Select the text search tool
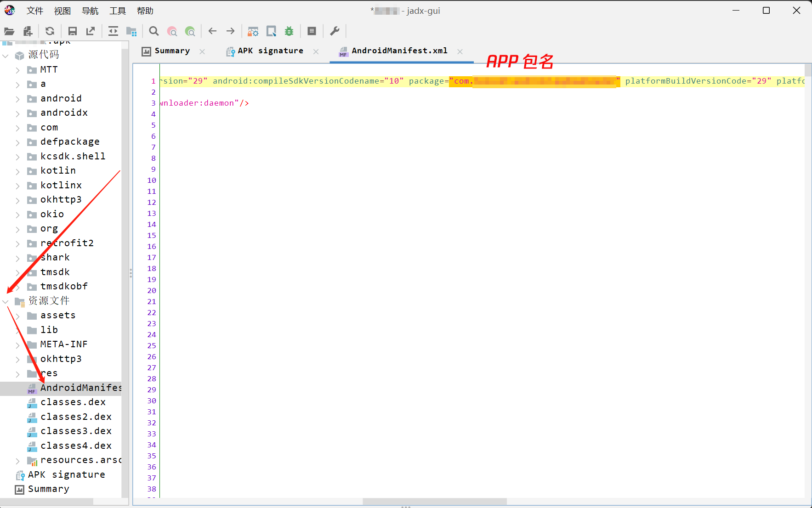The image size is (812, 508). (153, 31)
